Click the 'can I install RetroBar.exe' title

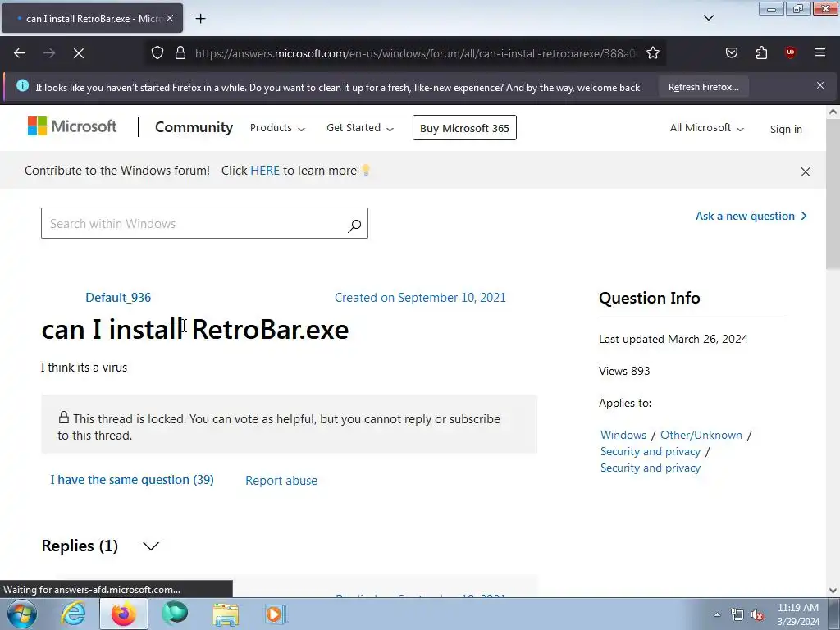pos(195,329)
